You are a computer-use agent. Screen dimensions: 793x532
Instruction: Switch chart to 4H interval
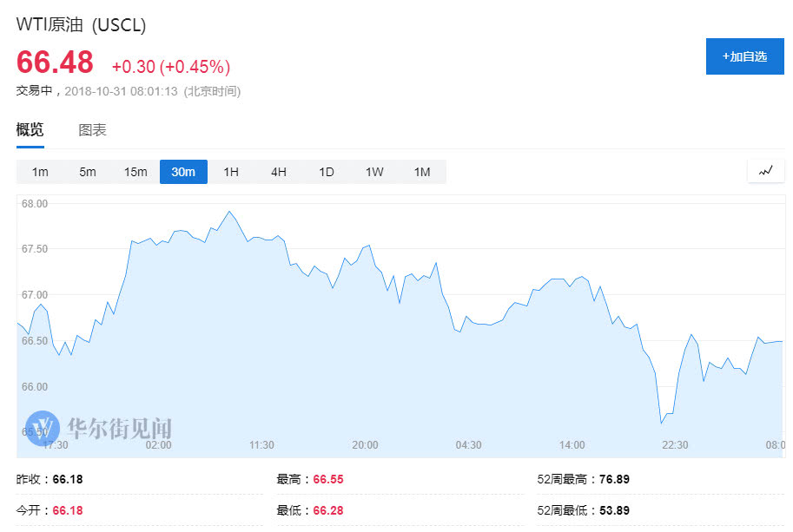[279, 172]
